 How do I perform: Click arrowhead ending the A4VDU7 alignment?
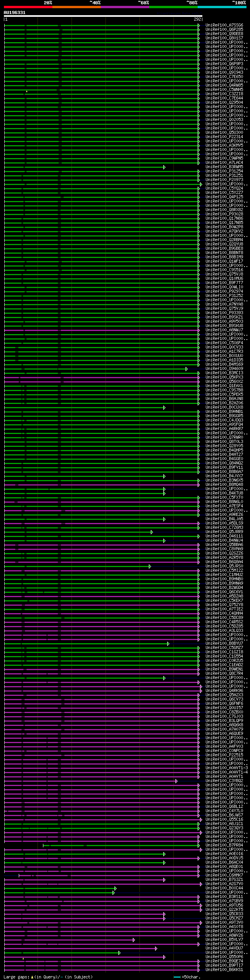point(156,948)
